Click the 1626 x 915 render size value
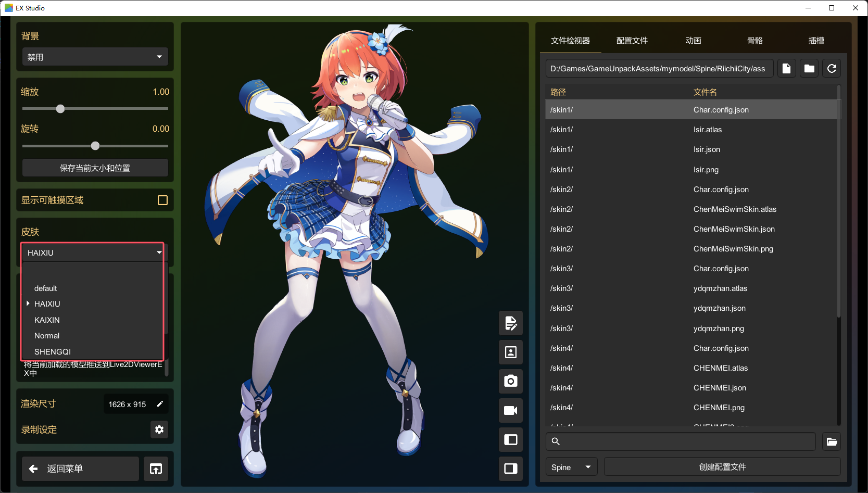This screenshot has width=868, height=493. 127,404
